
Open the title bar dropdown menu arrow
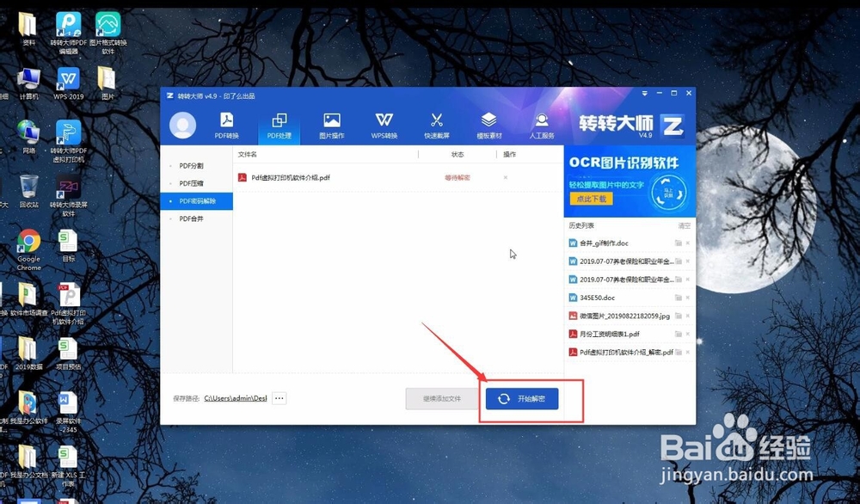tap(644, 93)
